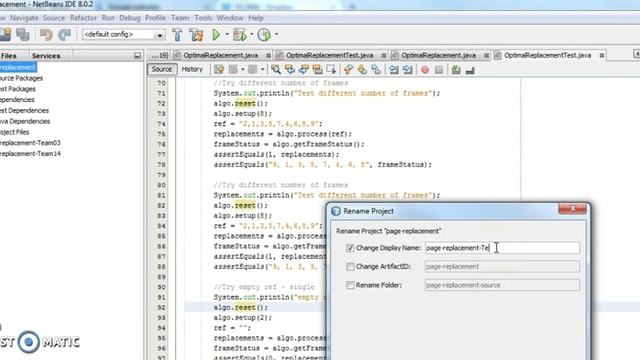640x360 pixels.
Task: Click the Redo arrow in main toolbar
Action: point(64,35)
